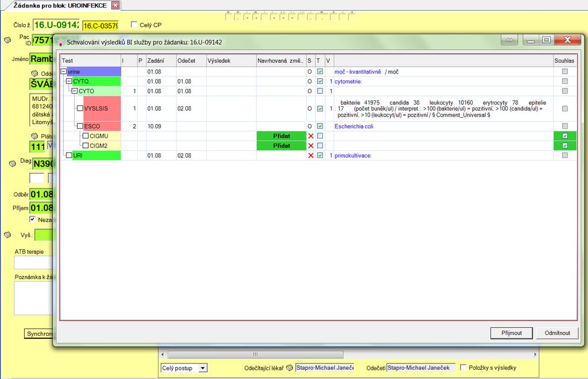This screenshot has height=379, width=588.
Task: Click the double-arrow icon in dialog title bar
Action: click(509, 40)
